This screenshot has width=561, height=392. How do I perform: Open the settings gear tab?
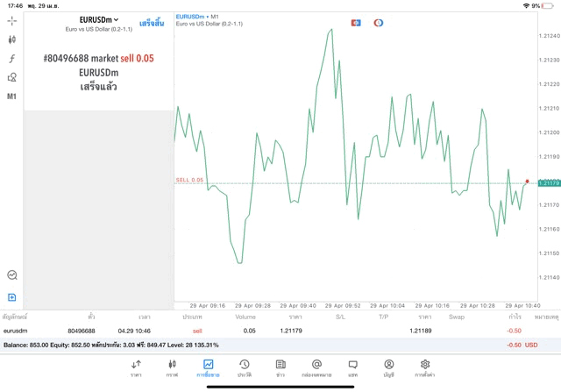[x=425, y=368]
